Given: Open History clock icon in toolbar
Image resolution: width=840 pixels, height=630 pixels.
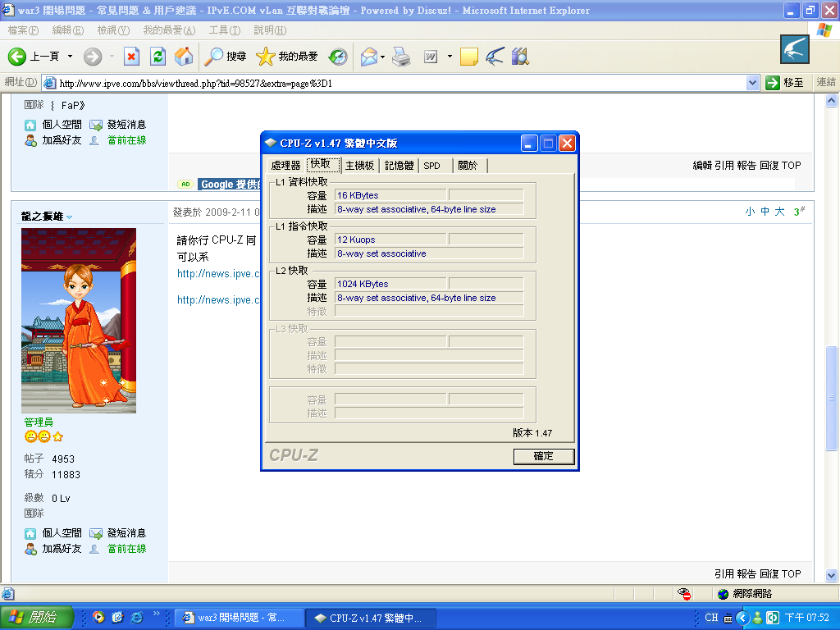Looking at the screenshot, I should click(337, 57).
